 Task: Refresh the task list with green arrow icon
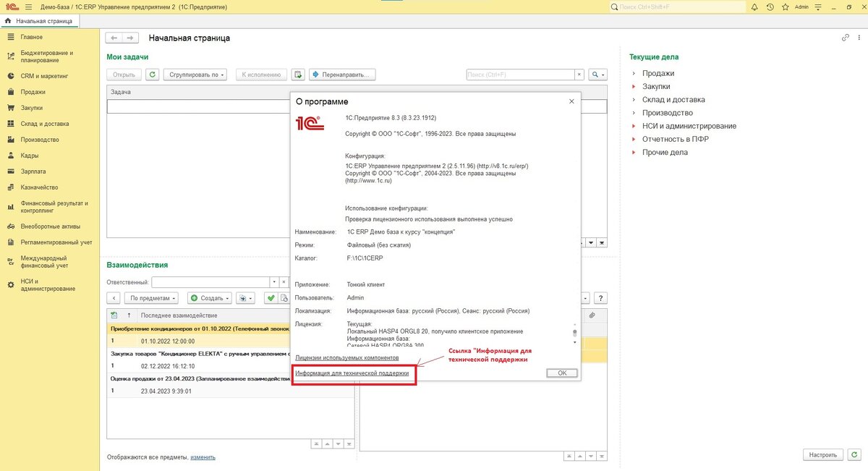click(x=152, y=75)
